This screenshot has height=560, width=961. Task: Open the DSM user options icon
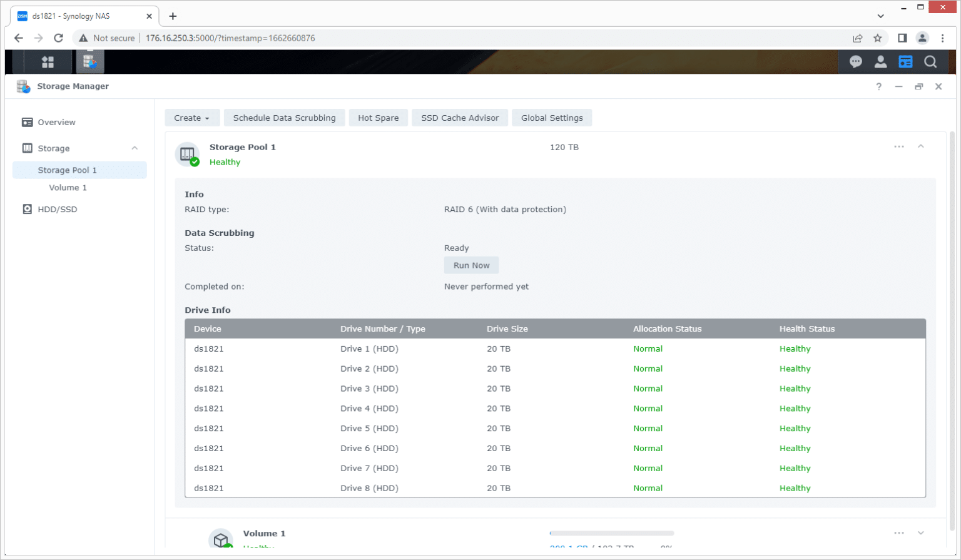[x=880, y=61]
